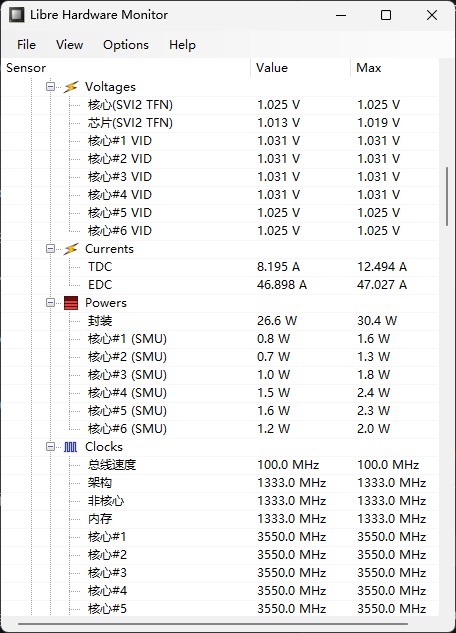Screen dimensions: 456x633
Task: Select the 核心(SVI2 TFN) voltage row
Action: 220,105
